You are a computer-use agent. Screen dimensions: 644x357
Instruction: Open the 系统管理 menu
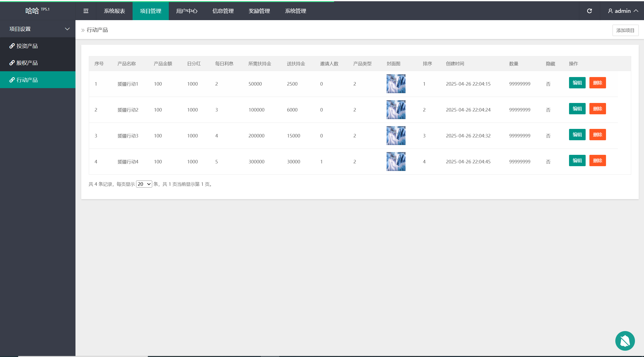295,11
